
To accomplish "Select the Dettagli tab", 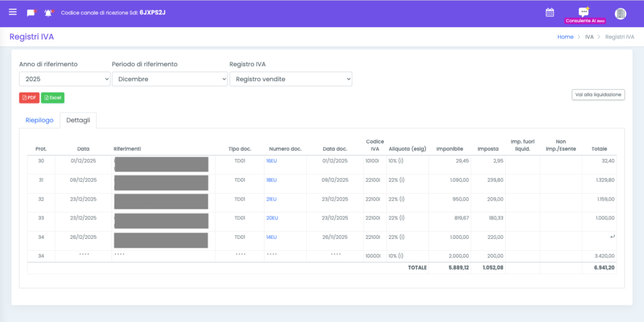I will click(x=78, y=120).
